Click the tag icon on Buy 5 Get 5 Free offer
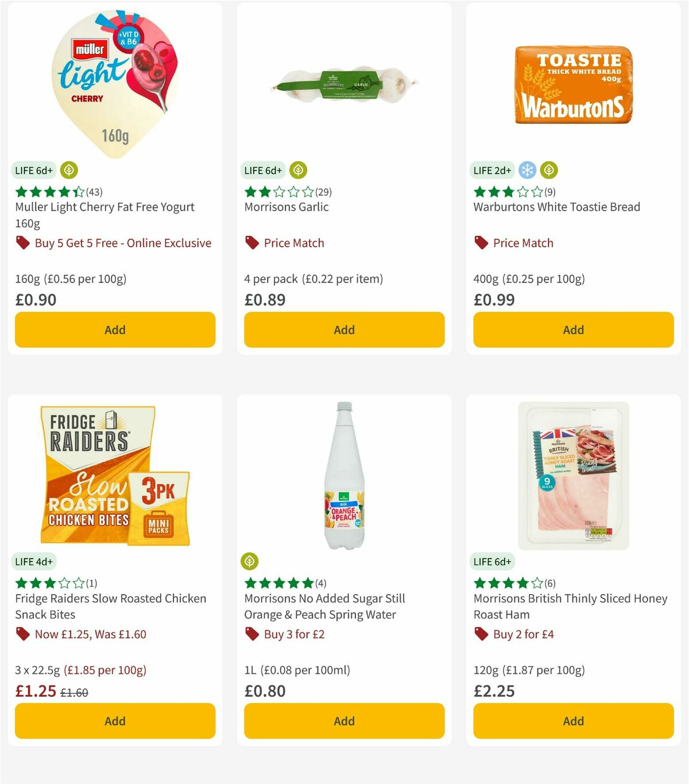689x784 pixels. (x=22, y=243)
